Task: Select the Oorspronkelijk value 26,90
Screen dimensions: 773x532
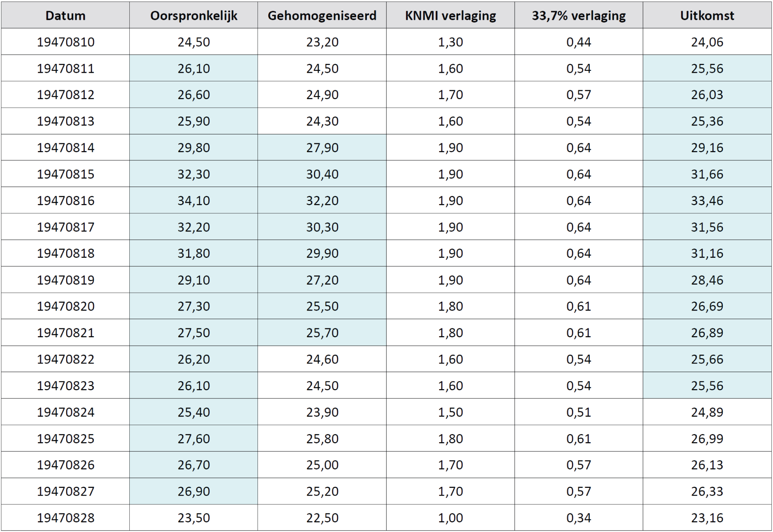Action: tap(194, 491)
